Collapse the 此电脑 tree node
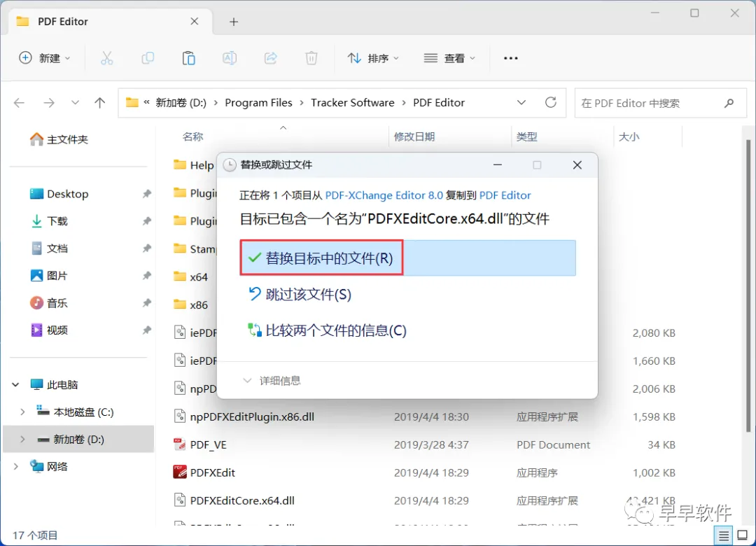The width and height of the screenshot is (756, 546). pyautogui.click(x=16, y=384)
